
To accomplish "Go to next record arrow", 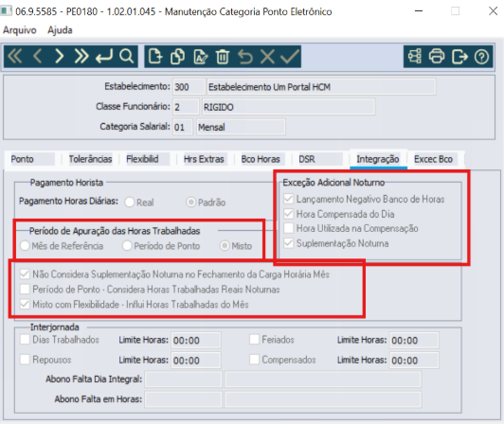I will pos(59,57).
